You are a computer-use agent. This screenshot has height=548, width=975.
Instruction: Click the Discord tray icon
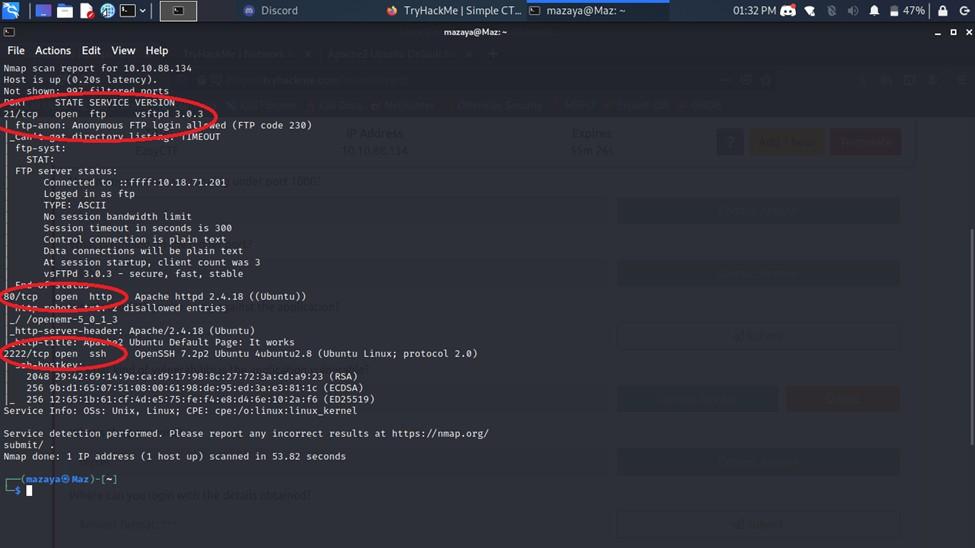789,11
